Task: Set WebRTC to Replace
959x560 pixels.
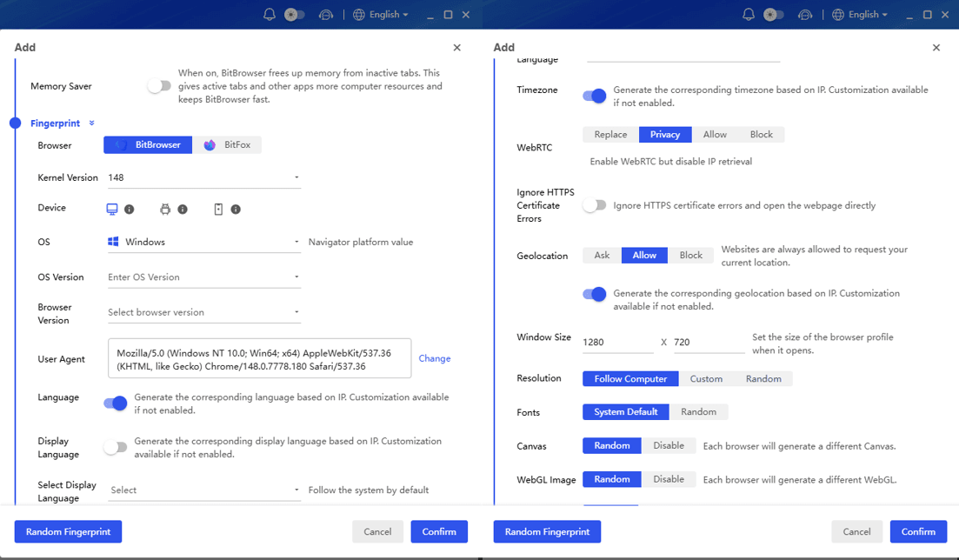Action: click(610, 135)
